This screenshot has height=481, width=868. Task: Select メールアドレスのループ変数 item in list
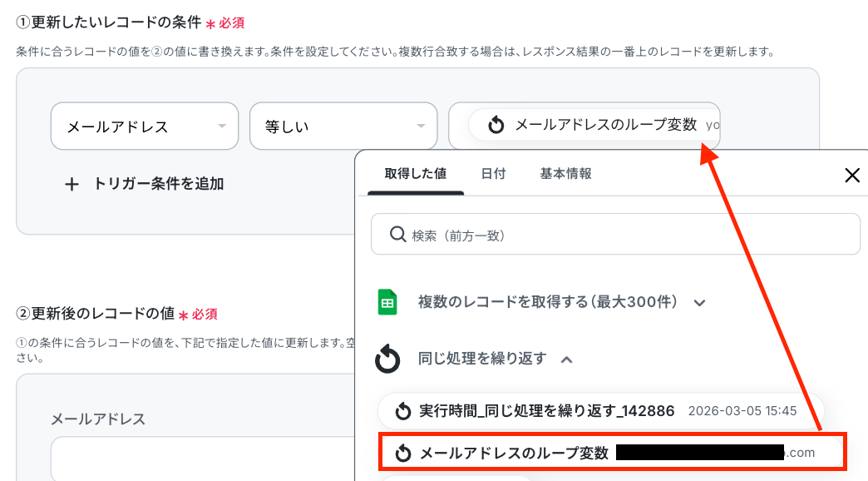[613, 452]
